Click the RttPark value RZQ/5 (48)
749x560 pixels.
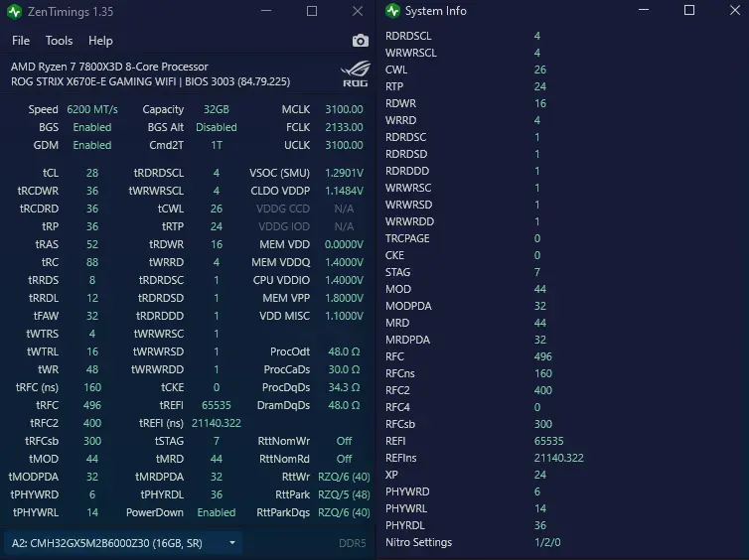[x=344, y=494]
